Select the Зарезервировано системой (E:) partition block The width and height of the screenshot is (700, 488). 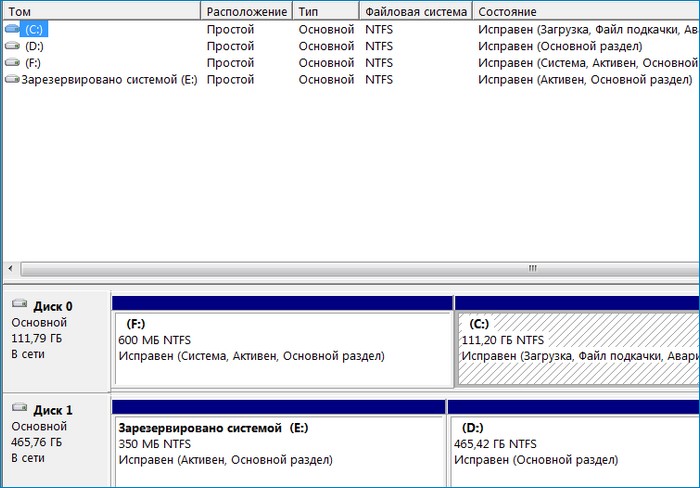pos(278,450)
